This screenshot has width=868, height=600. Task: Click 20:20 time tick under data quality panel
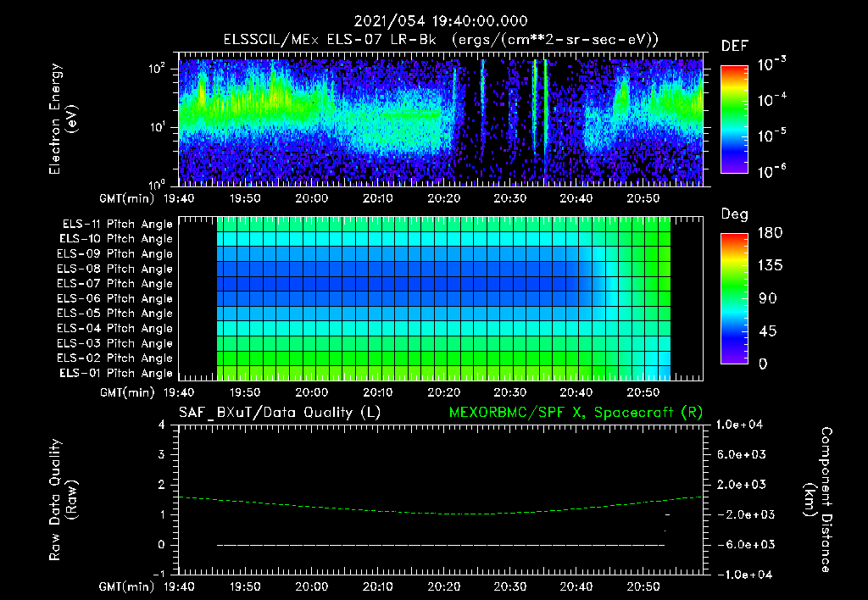(x=443, y=586)
